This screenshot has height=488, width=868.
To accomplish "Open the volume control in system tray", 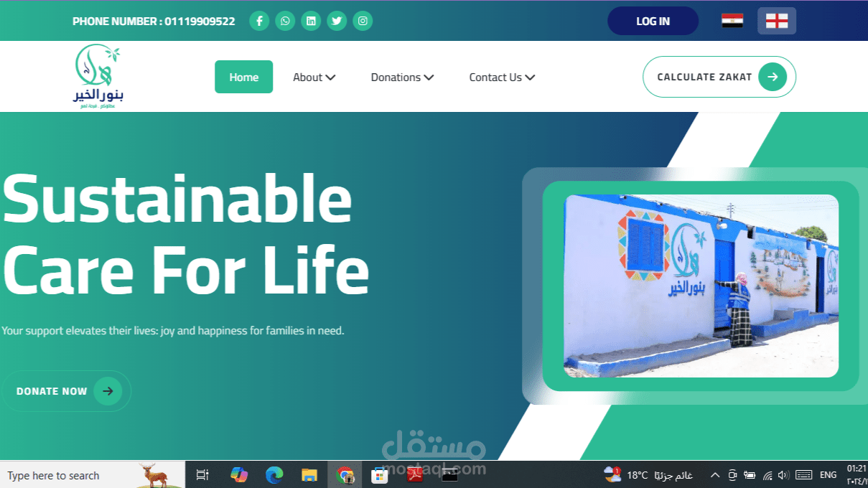I will (783, 475).
